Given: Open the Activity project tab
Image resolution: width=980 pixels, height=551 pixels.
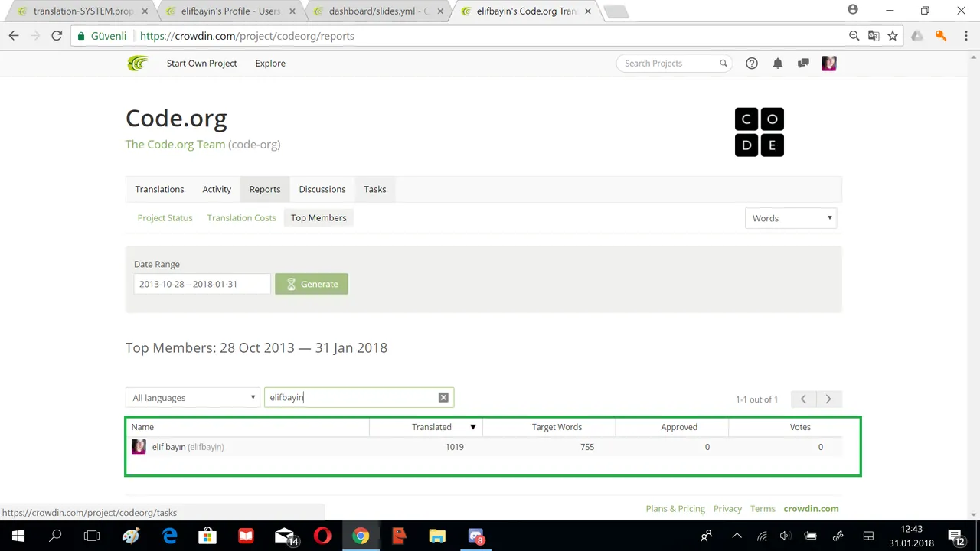Looking at the screenshot, I should [217, 189].
